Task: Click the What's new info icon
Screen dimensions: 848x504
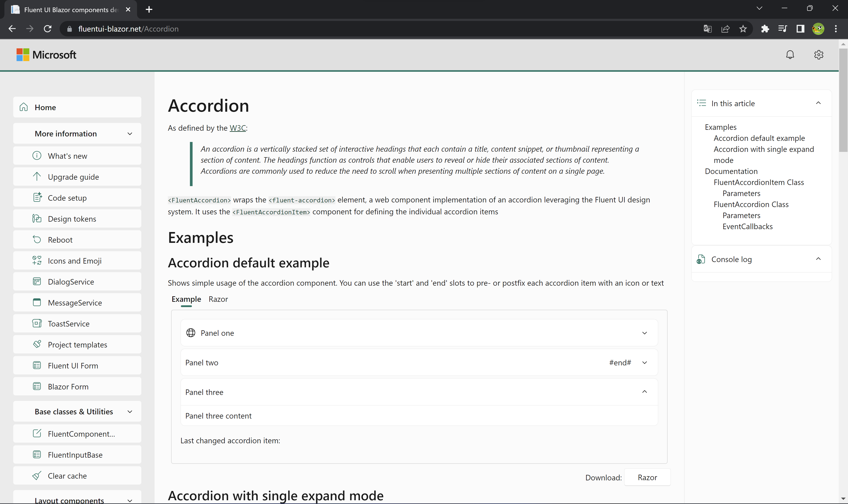Action: 37,156
